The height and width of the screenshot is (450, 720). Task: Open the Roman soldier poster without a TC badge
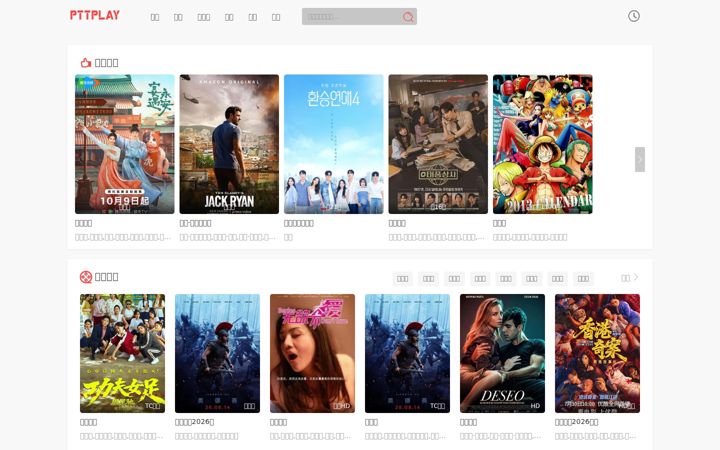coord(217,353)
